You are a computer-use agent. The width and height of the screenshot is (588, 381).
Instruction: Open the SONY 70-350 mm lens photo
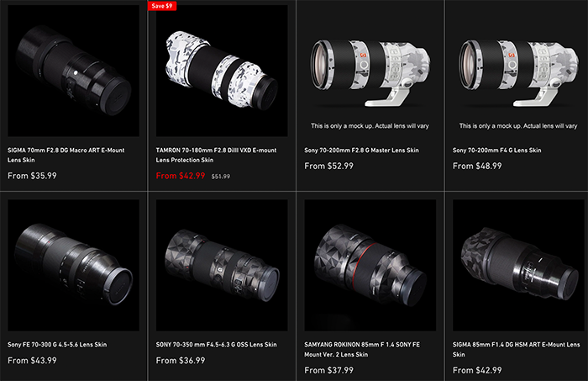222,265
